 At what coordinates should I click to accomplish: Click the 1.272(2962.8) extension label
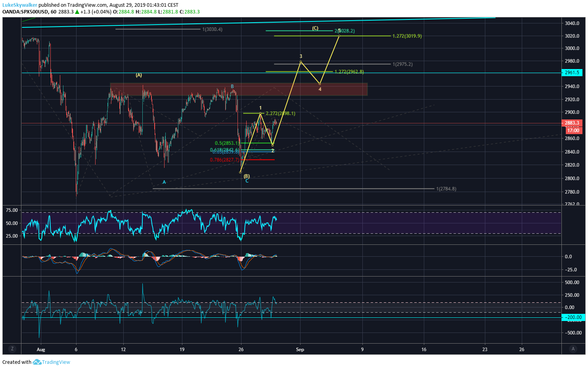(349, 72)
